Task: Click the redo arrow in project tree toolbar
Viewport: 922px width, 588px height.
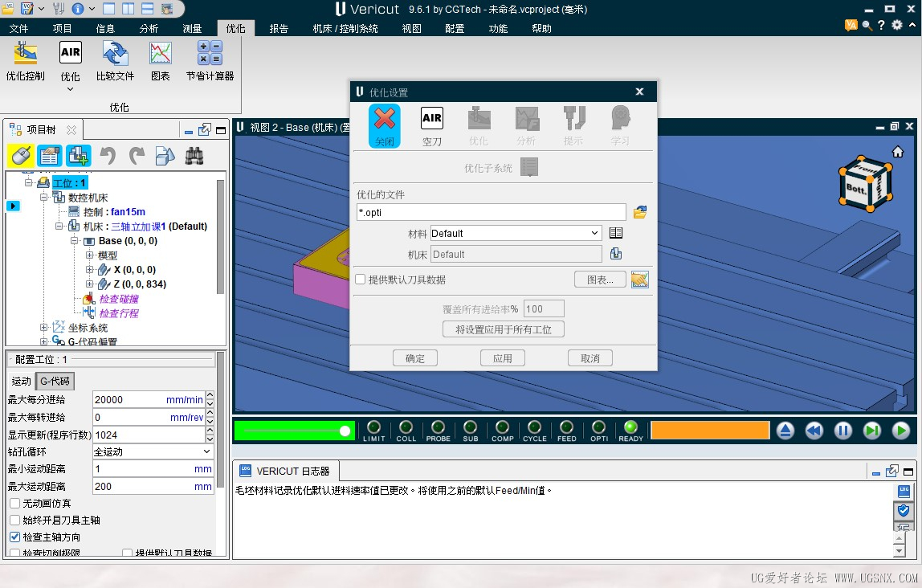Action: point(137,156)
